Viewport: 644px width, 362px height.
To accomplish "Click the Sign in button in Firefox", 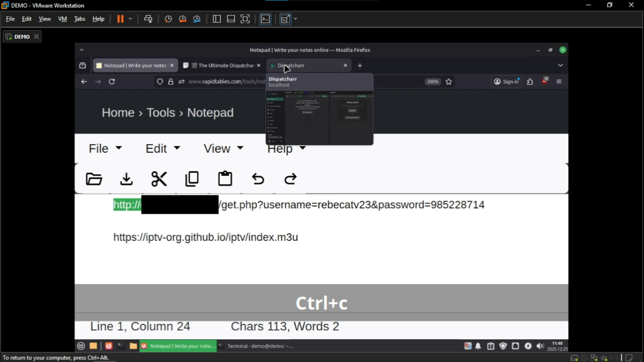I will (x=506, y=82).
